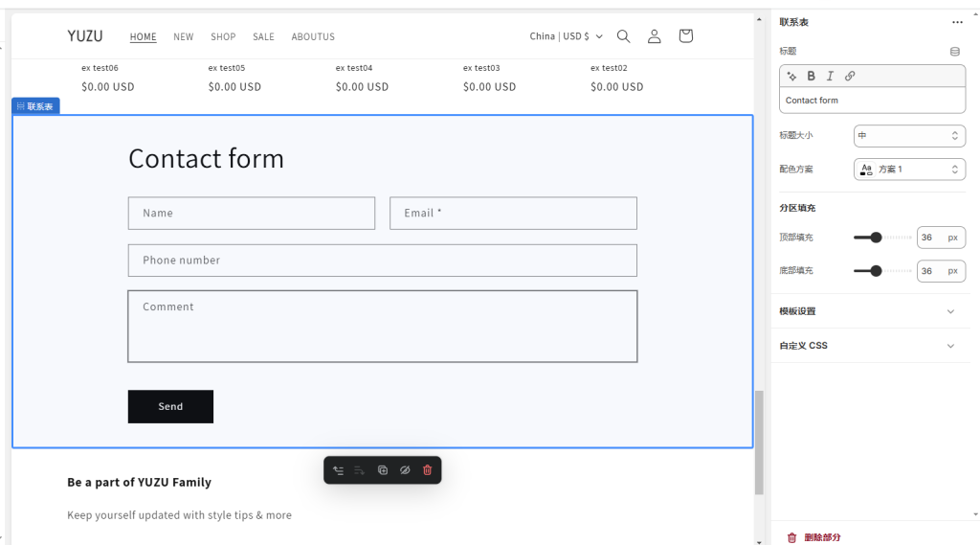The width and height of the screenshot is (980, 545).
Task: Open the 配色方案 dropdown
Action: point(909,170)
